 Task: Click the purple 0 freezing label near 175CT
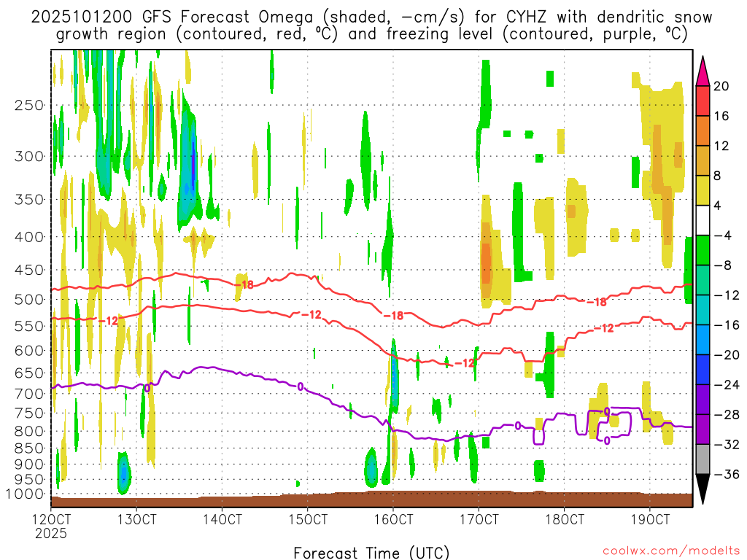click(518, 426)
